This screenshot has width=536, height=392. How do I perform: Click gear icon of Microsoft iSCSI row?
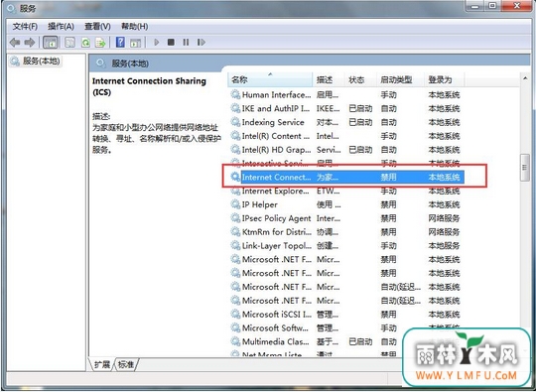point(235,314)
